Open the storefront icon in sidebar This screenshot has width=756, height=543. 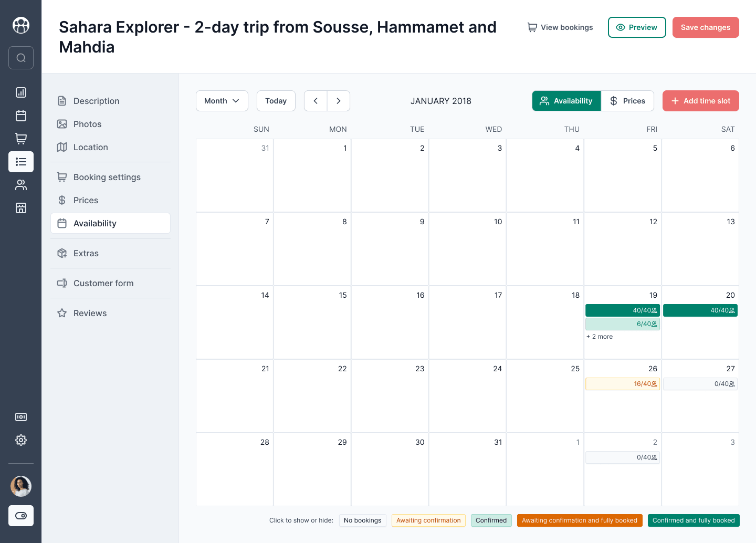tap(21, 208)
